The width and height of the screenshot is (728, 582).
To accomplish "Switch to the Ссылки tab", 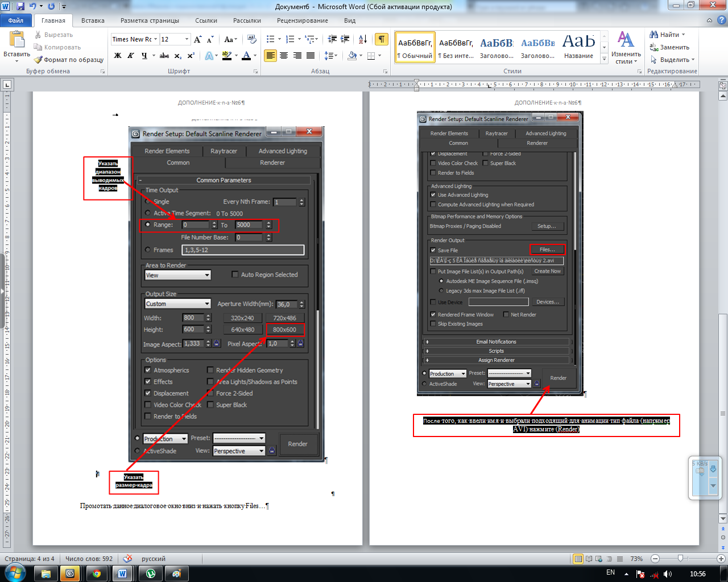I will (206, 20).
